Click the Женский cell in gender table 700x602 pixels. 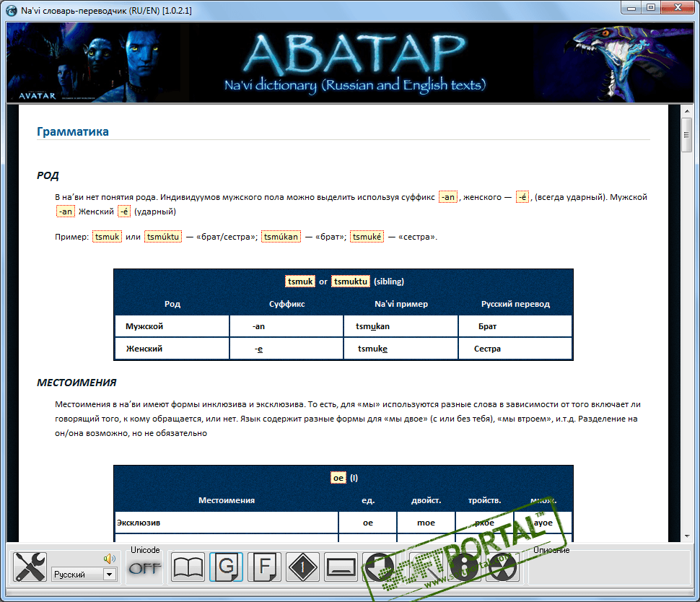172,349
